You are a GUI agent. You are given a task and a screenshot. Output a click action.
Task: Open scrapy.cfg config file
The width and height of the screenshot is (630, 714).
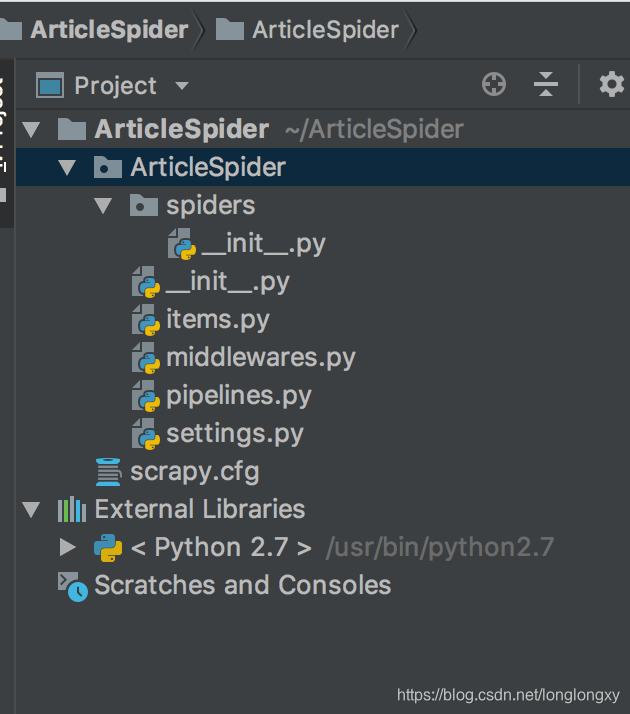[195, 471]
